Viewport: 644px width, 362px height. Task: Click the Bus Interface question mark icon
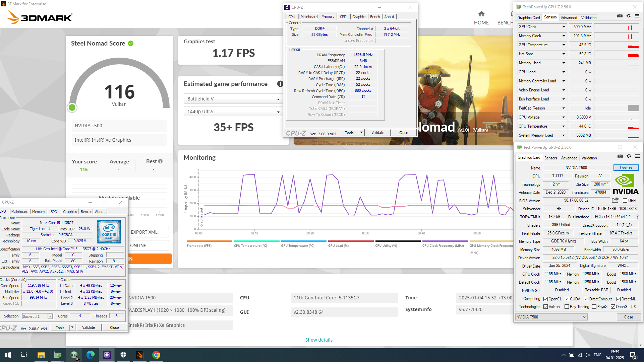pyautogui.click(x=637, y=217)
